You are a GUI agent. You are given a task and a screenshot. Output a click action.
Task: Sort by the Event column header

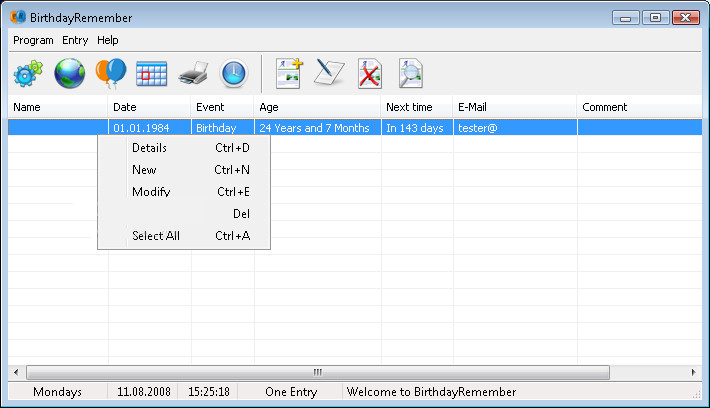(x=222, y=107)
